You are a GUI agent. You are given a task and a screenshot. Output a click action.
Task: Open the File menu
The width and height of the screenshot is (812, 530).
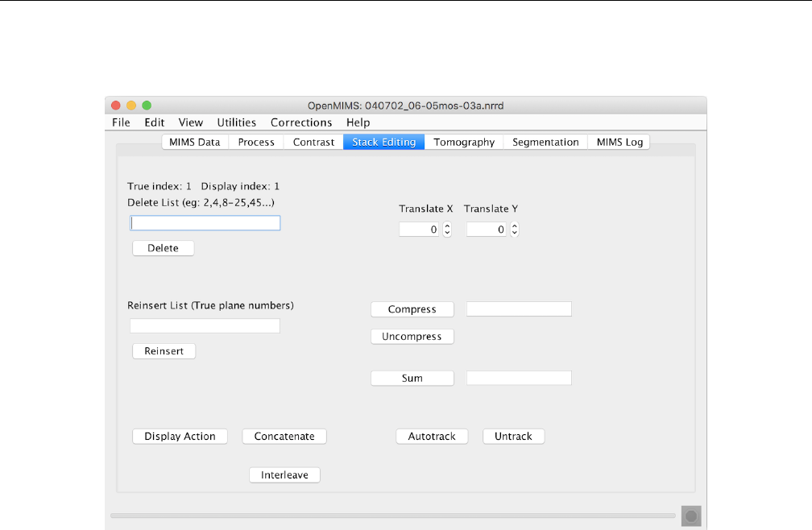(x=121, y=122)
